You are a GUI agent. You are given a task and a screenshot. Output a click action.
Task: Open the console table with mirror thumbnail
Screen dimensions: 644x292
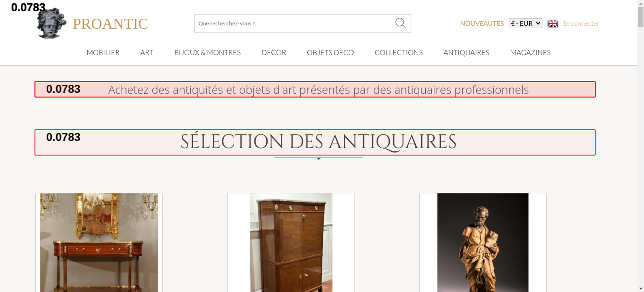(99, 242)
